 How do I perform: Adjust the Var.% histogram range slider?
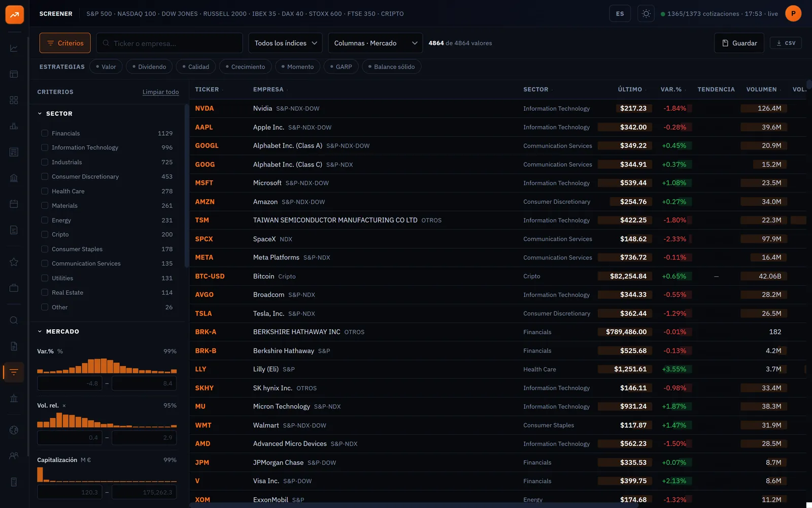[107, 366]
